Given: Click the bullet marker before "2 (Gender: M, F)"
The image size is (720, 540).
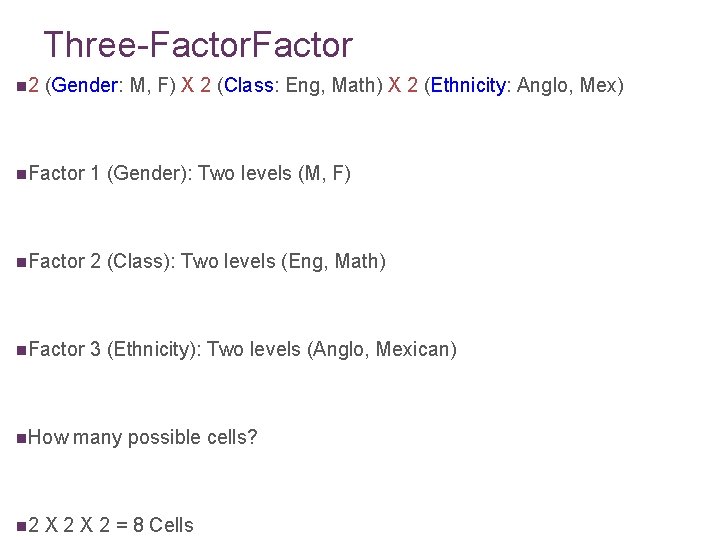Looking at the screenshot, I should coord(22,86).
